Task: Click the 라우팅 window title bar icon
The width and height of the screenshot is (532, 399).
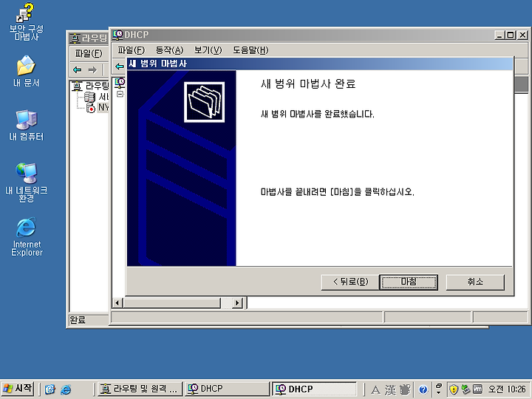Action: [75, 38]
